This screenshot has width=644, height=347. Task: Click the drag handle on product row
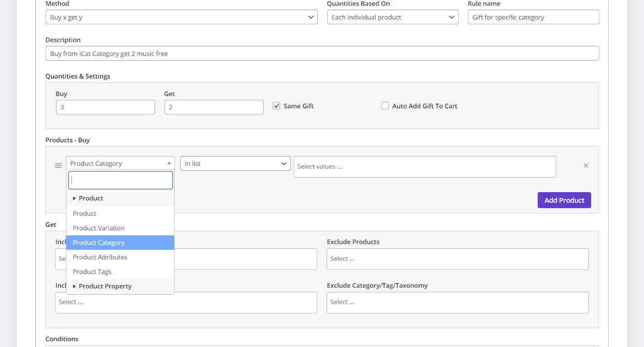pos(58,166)
